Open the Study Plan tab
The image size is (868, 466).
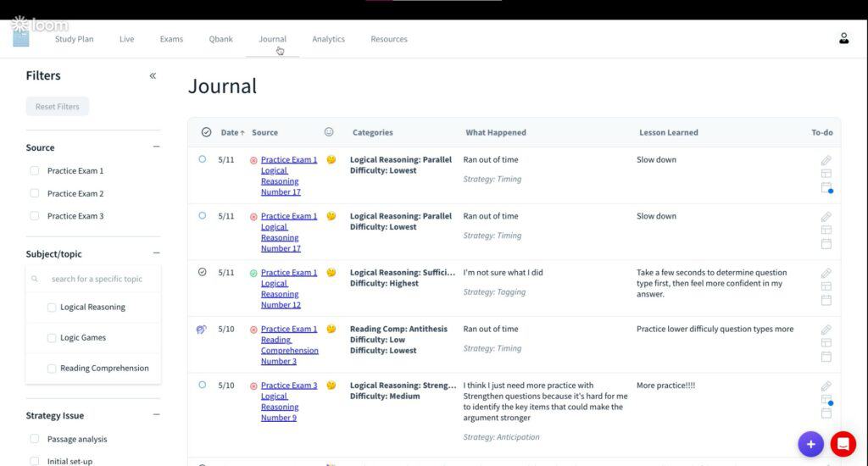tap(75, 39)
